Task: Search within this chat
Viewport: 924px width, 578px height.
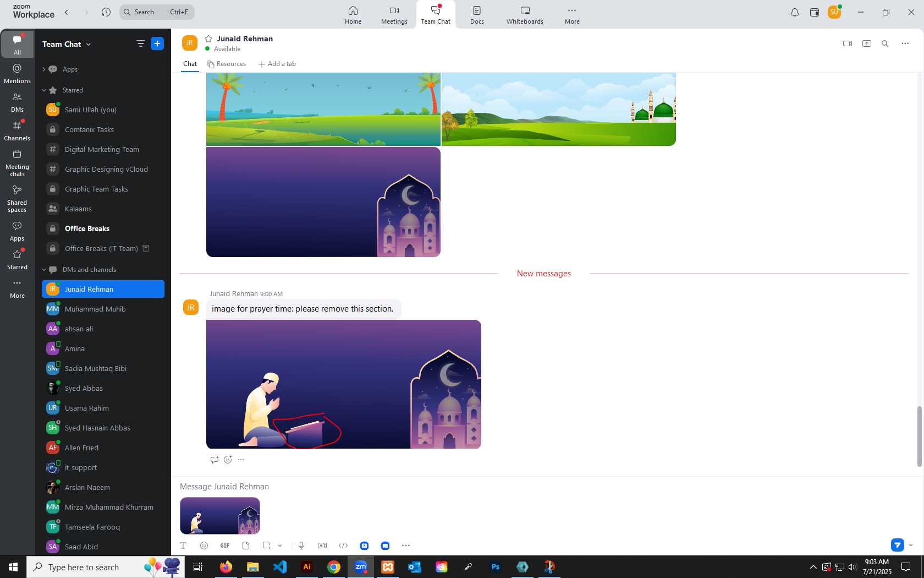Action: [885, 43]
